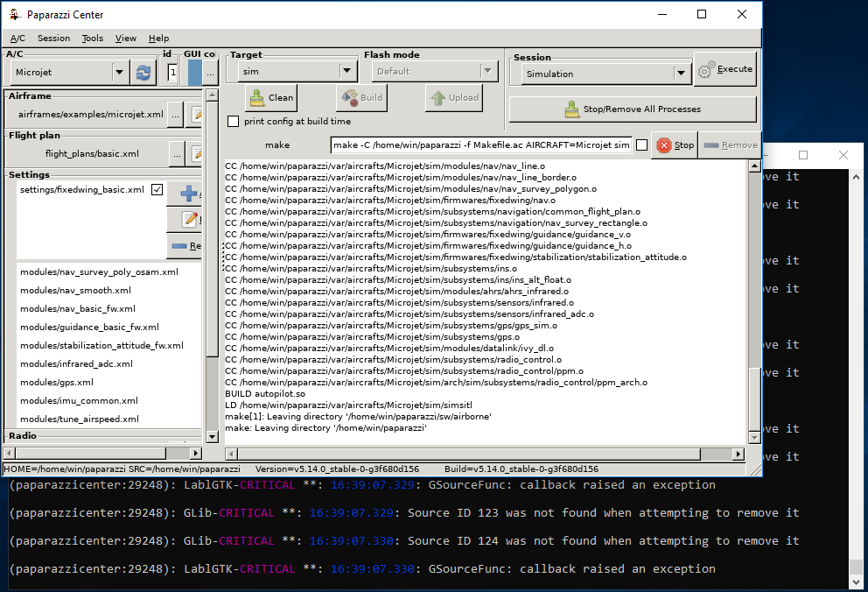Execute the selected session
The height and width of the screenshot is (592, 868).
(x=725, y=69)
